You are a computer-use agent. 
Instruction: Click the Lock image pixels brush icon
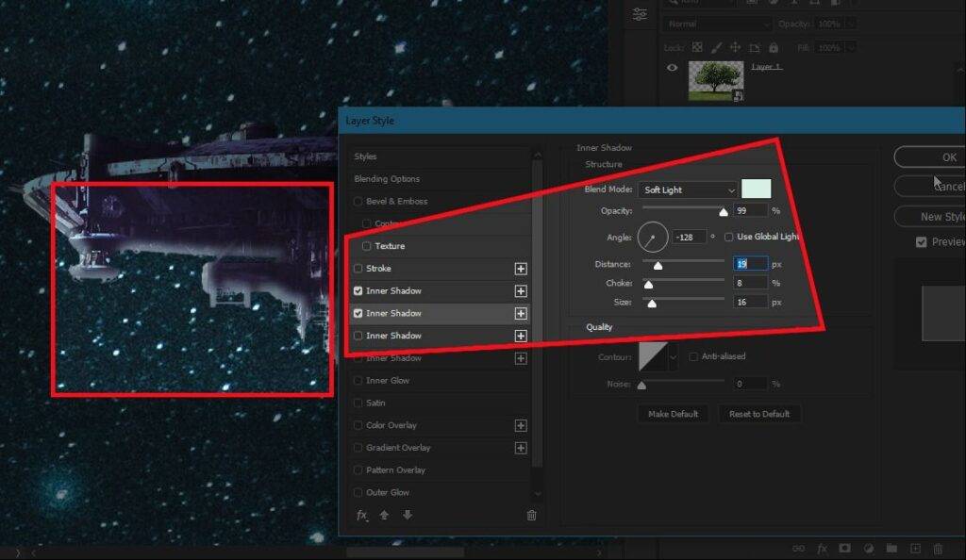point(717,47)
